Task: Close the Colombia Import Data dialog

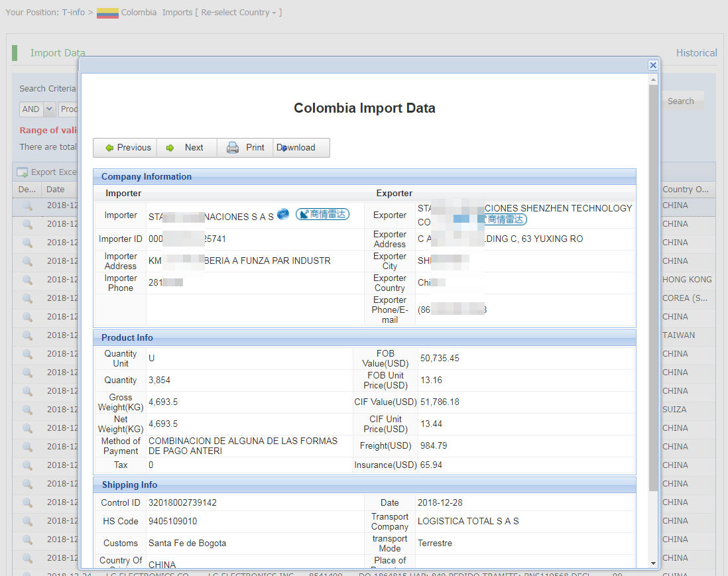Action: click(653, 65)
